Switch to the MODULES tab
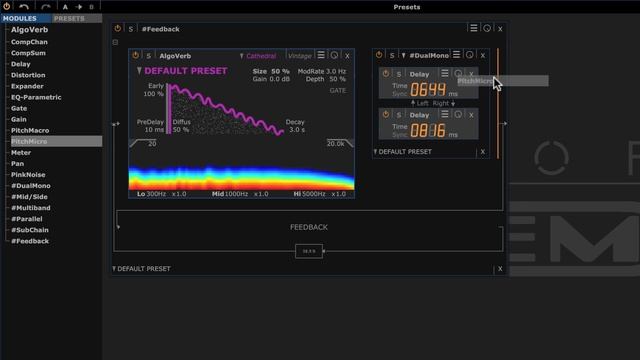 coord(26,18)
